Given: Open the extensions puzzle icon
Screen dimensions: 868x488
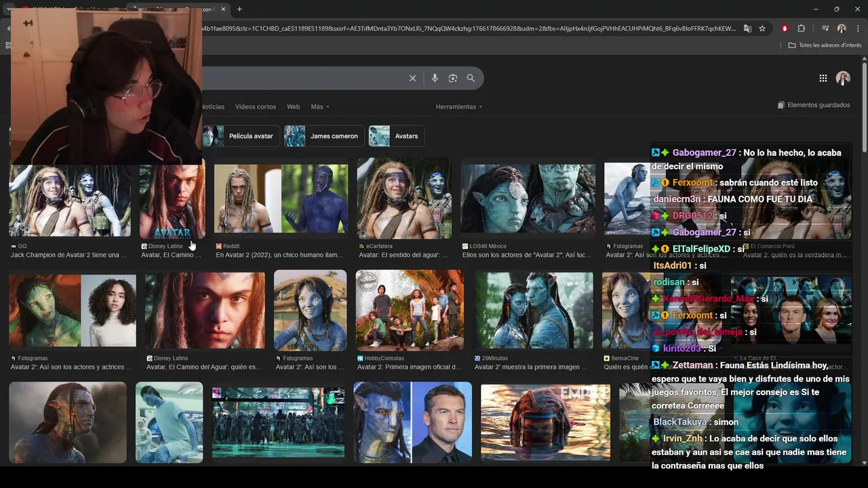Looking at the screenshot, I should click(802, 28).
